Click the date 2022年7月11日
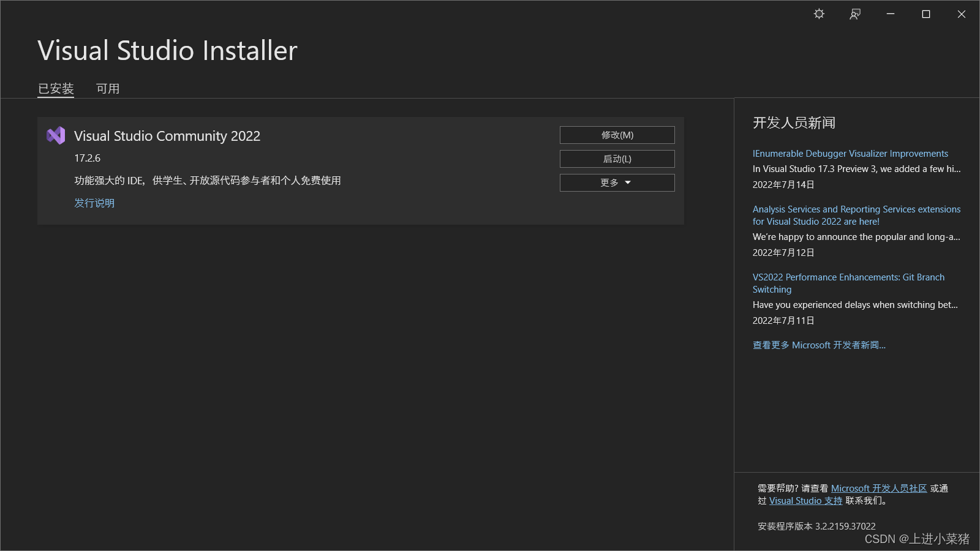The width and height of the screenshot is (980, 551). [x=783, y=321]
